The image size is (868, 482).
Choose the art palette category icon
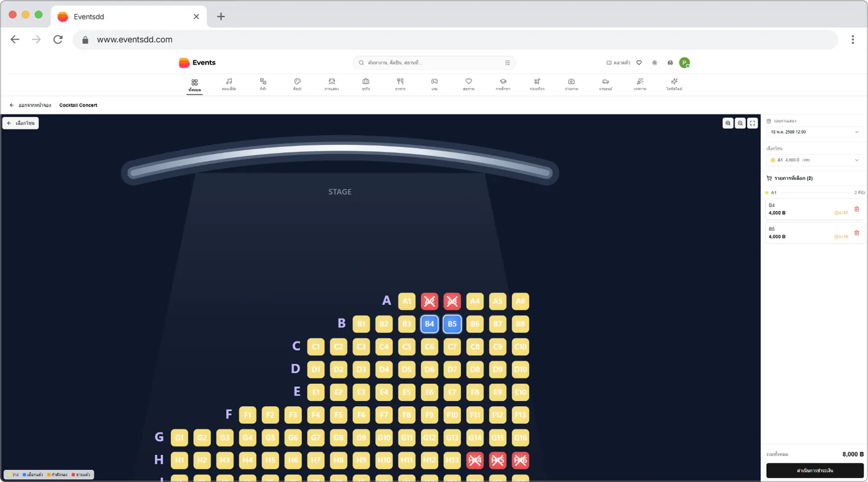(x=297, y=84)
